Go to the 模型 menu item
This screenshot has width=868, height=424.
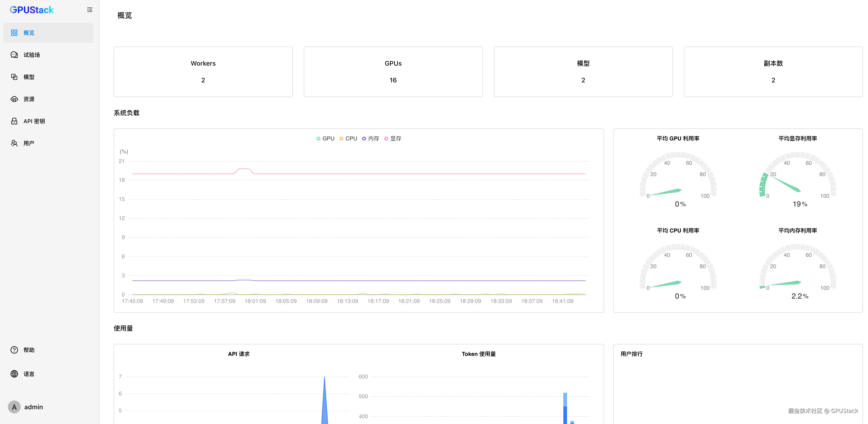pyautogui.click(x=29, y=77)
